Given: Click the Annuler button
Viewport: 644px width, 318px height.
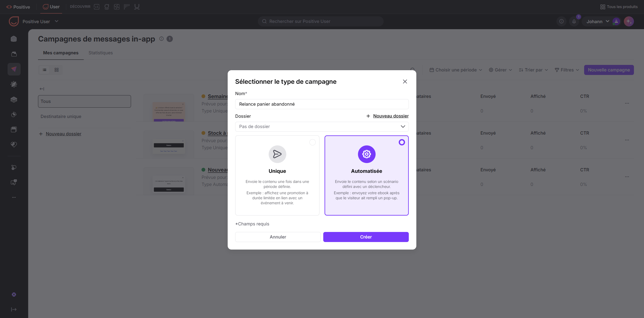Looking at the screenshot, I should (278, 237).
